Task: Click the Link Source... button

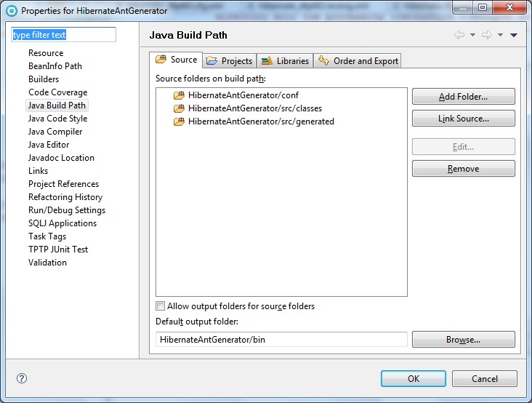Action: pyautogui.click(x=464, y=118)
